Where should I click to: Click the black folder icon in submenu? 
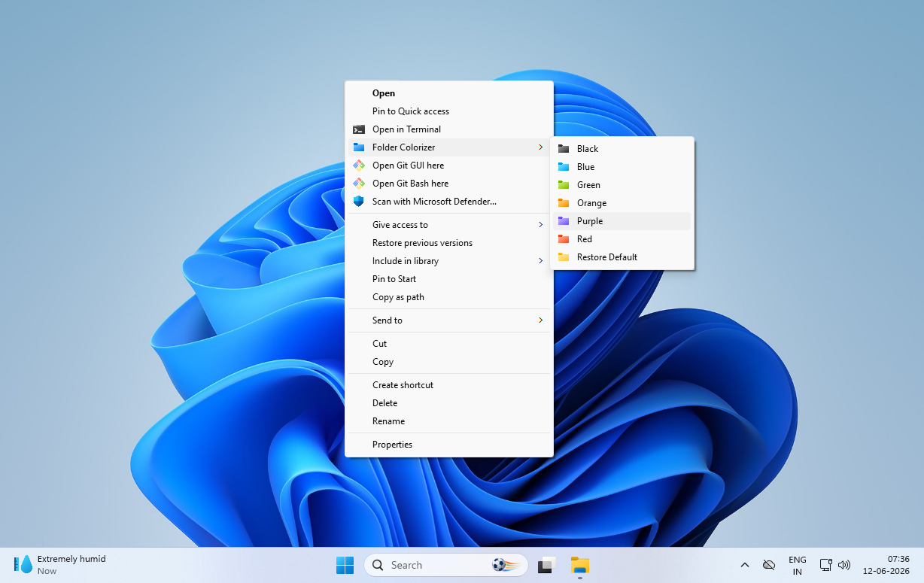click(x=564, y=149)
